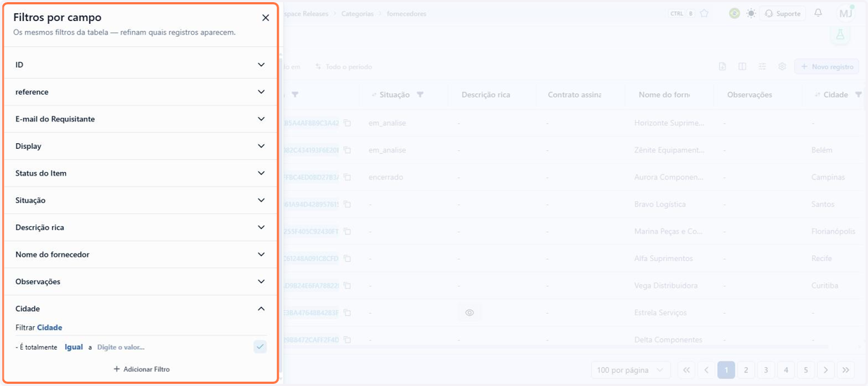Copy ID in Horizonte Suprime row
868x386 pixels.
347,123
